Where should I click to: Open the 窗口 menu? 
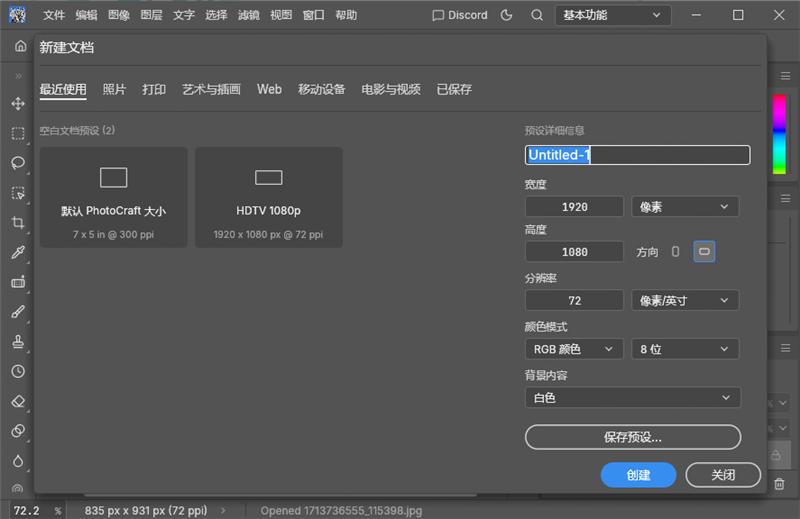coord(314,15)
